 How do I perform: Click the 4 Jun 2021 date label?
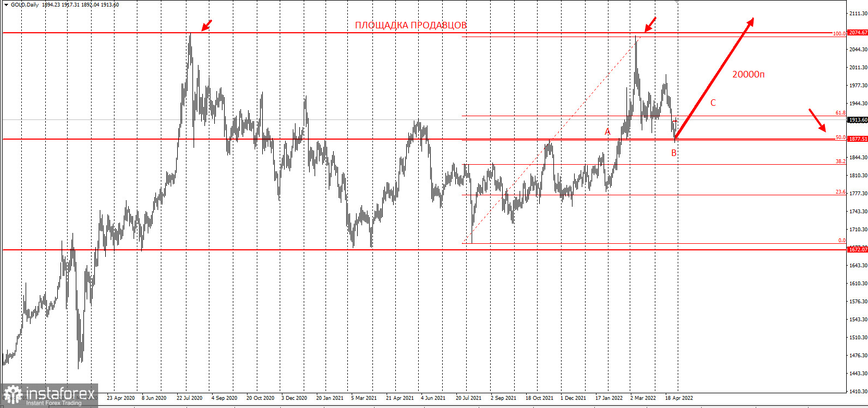[x=433, y=398]
